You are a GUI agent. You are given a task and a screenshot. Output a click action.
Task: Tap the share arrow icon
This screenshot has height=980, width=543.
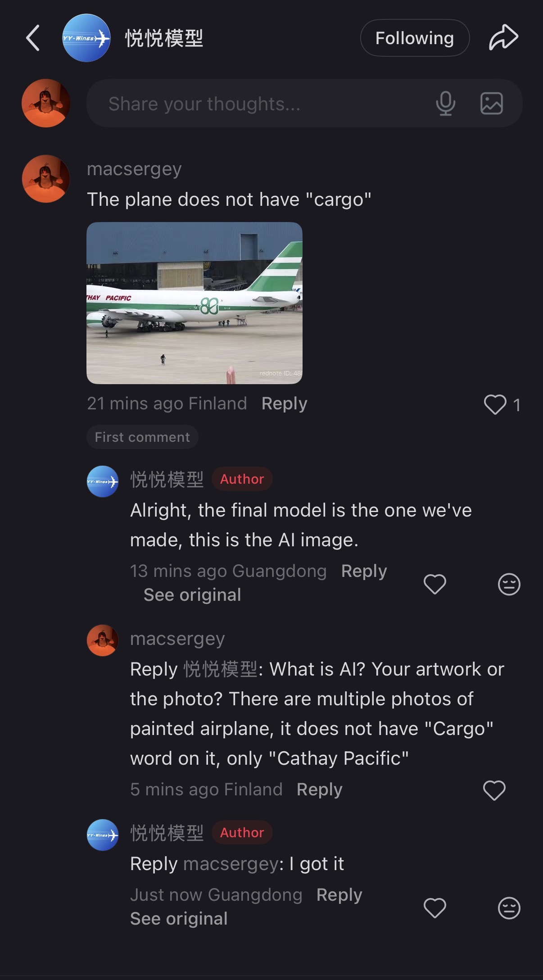[503, 37]
